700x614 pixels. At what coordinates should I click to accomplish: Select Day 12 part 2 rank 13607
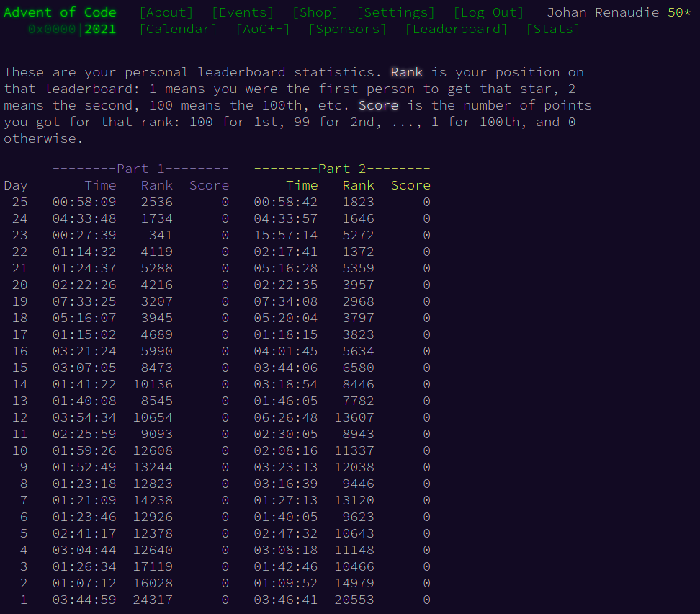tap(354, 417)
